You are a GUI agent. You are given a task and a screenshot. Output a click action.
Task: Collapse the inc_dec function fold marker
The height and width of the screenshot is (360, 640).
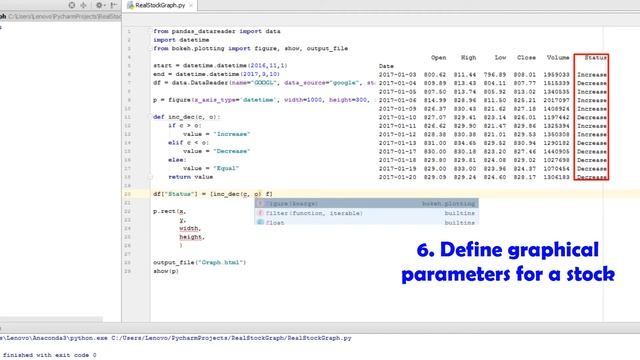click(x=150, y=117)
